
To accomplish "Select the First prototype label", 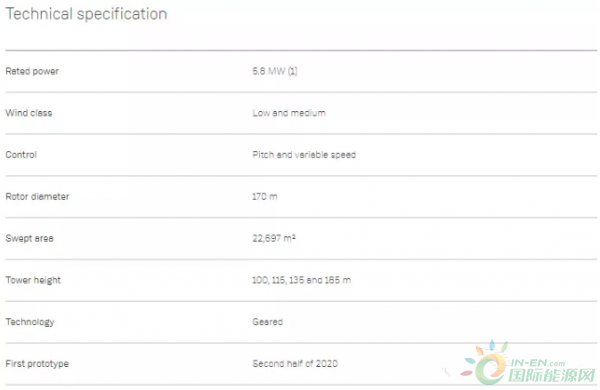I will (37, 364).
